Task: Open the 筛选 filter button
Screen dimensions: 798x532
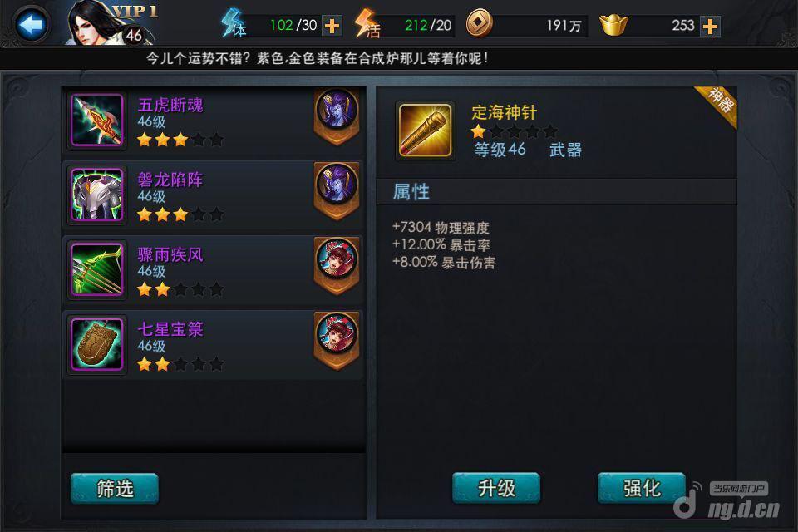Action: [x=115, y=488]
